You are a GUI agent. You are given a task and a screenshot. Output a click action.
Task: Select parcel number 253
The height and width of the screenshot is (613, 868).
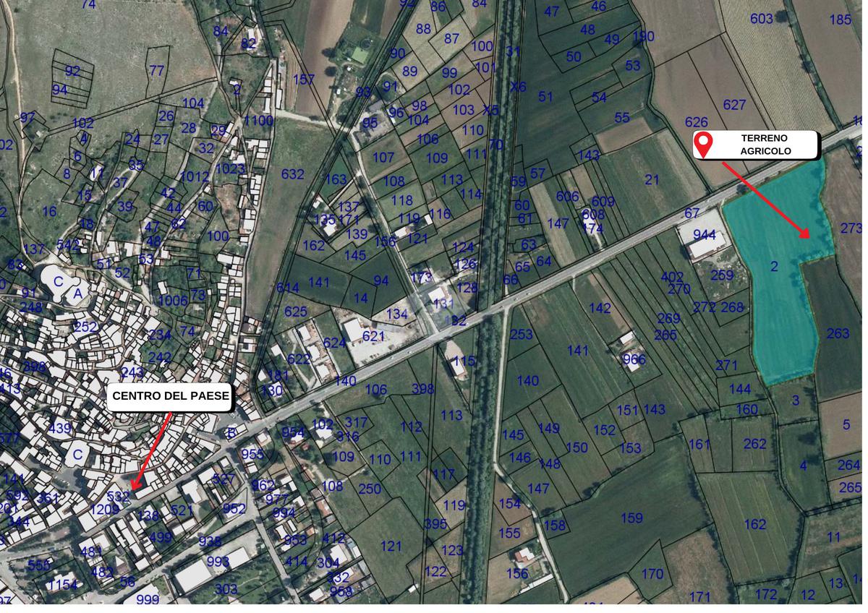tap(522, 334)
